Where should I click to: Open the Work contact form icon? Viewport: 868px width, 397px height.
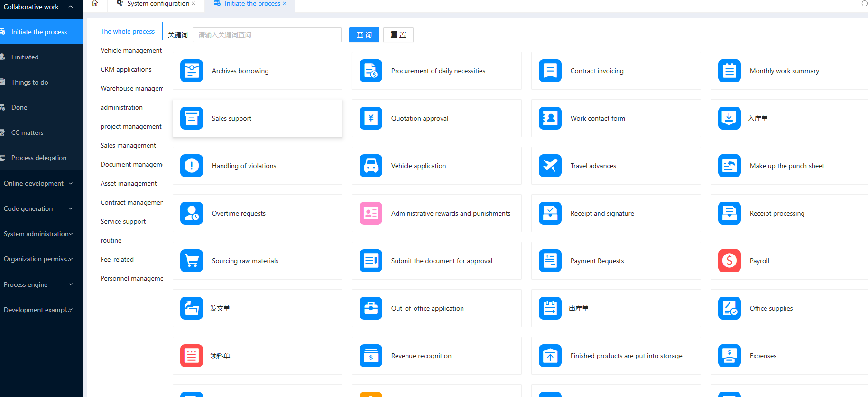tap(550, 118)
